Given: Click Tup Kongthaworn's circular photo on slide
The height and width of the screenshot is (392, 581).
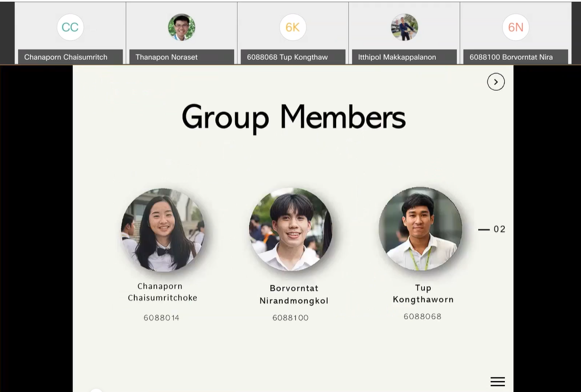Looking at the screenshot, I should [x=420, y=228].
